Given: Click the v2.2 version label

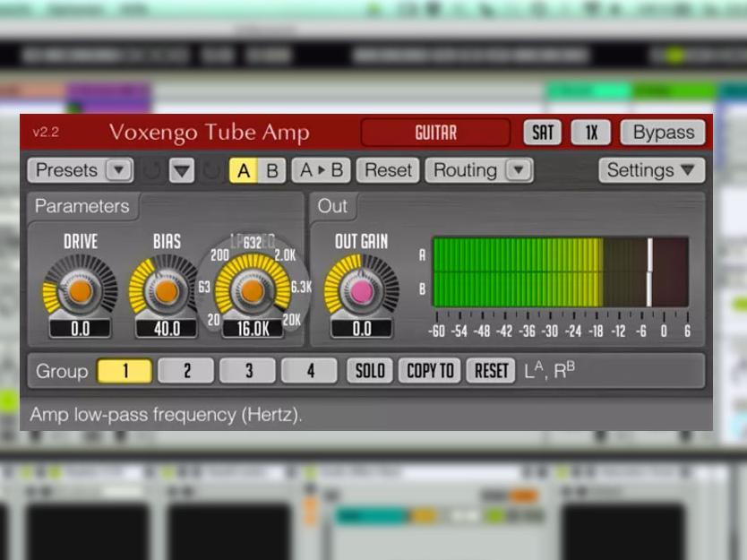Looking at the screenshot, I should [x=46, y=132].
